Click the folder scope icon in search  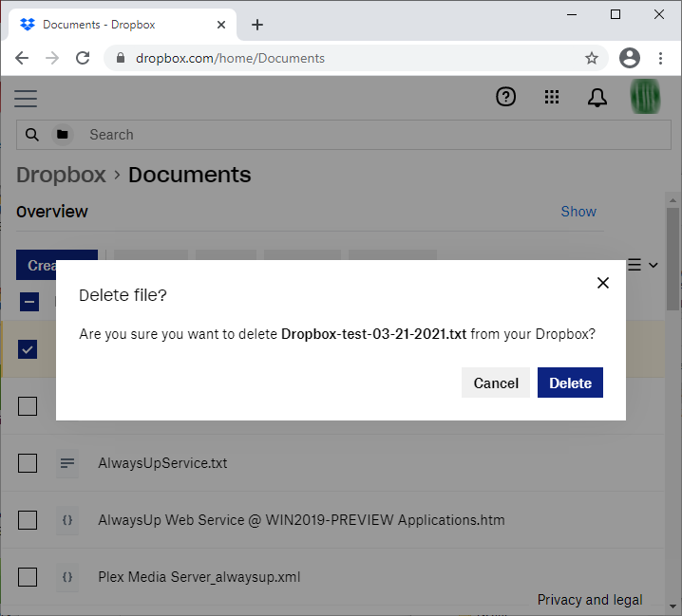point(63,135)
